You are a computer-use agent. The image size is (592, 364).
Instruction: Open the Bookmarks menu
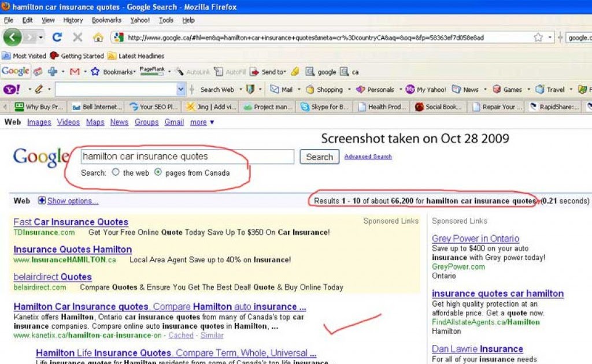pyautogui.click(x=106, y=20)
